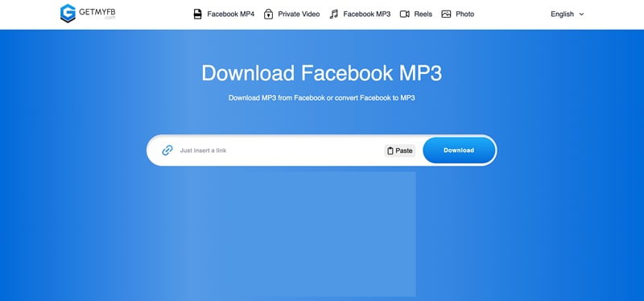Click the Facebook MP4 file icon
Screen dimensions: 644x301
tap(197, 14)
